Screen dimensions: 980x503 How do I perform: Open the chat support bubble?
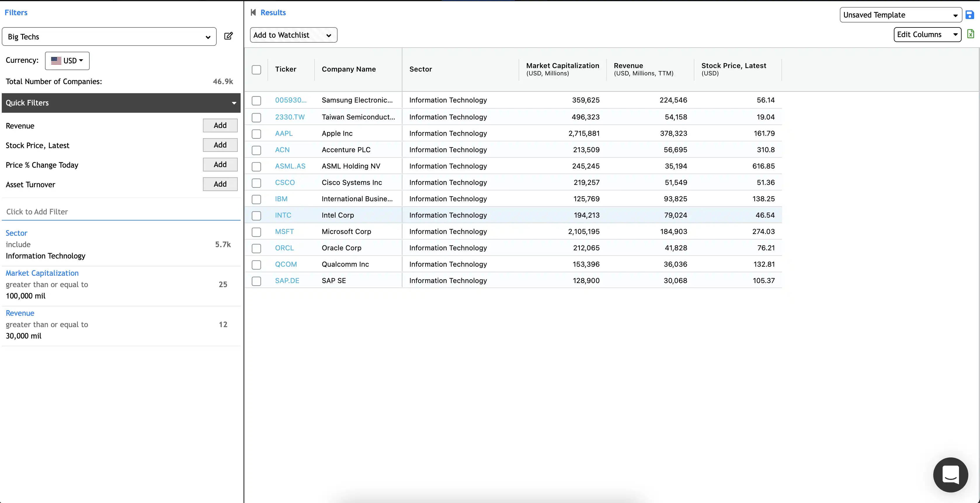click(950, 474)
